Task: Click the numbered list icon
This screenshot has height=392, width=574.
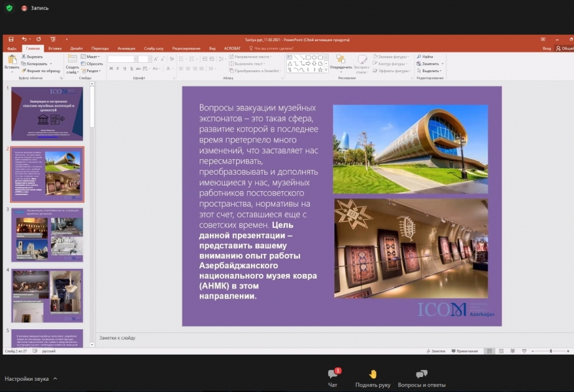Action: [x=192, y=59]
